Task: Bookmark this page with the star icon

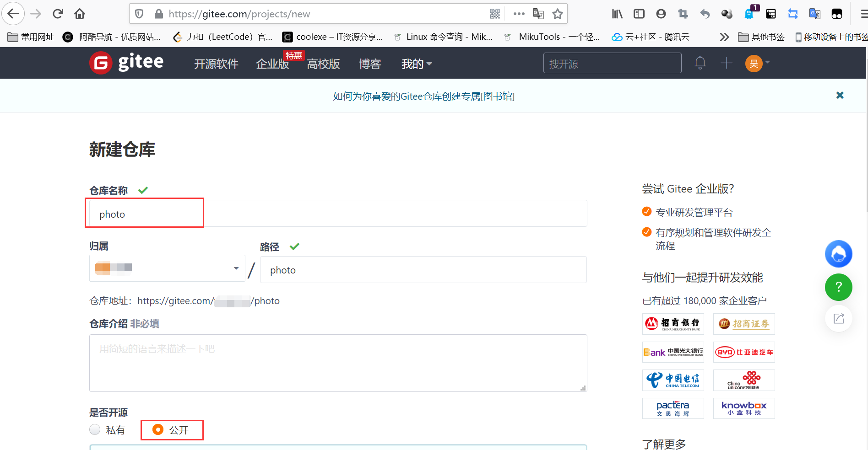Action: point(558,14)
